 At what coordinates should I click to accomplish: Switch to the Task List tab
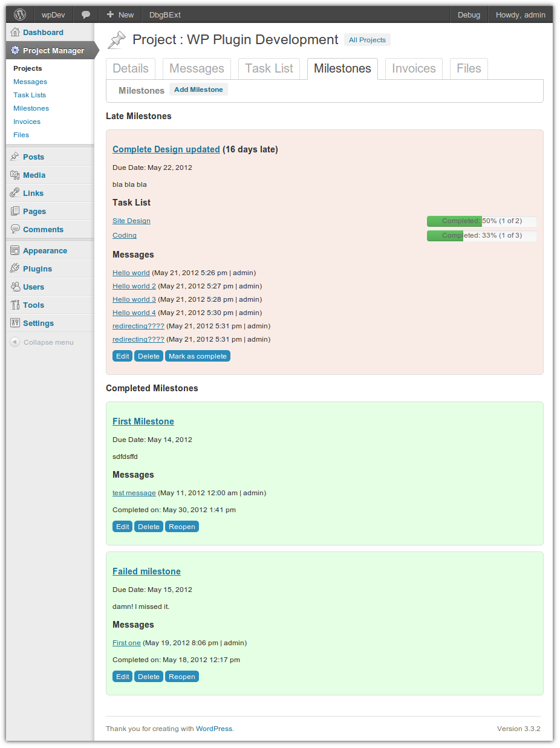click(269, 69)
